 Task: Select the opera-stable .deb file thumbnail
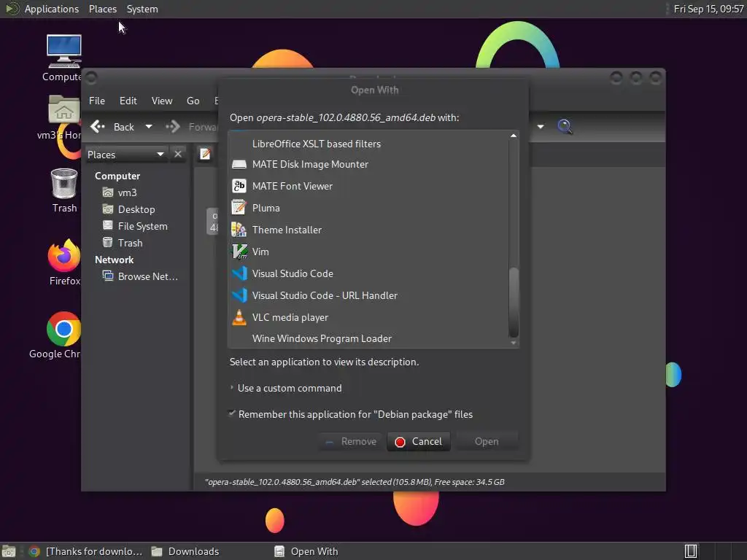coord(212,222)
